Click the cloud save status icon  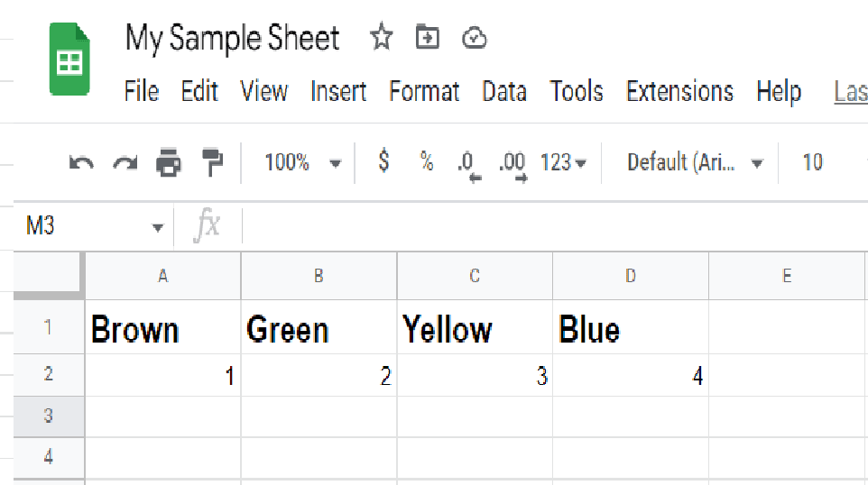click(474, 38)
